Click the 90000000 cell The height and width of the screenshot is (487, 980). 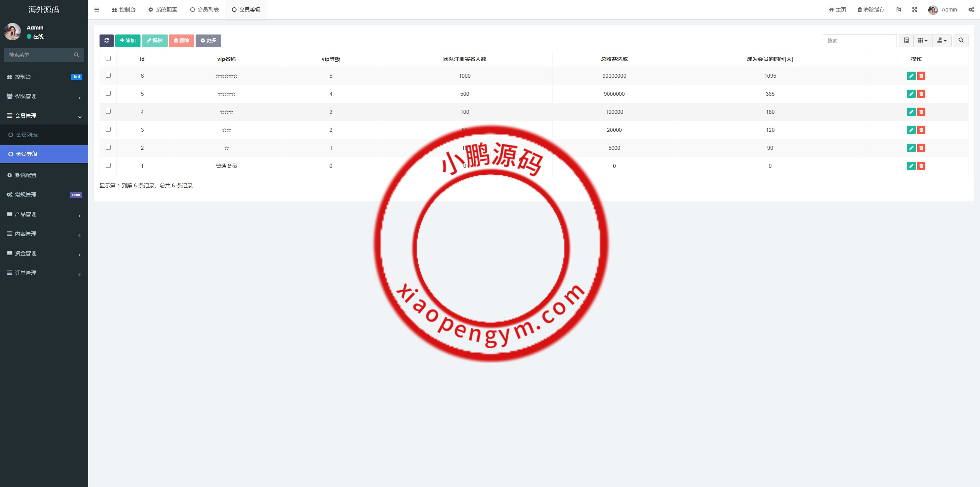pos(614,76)
